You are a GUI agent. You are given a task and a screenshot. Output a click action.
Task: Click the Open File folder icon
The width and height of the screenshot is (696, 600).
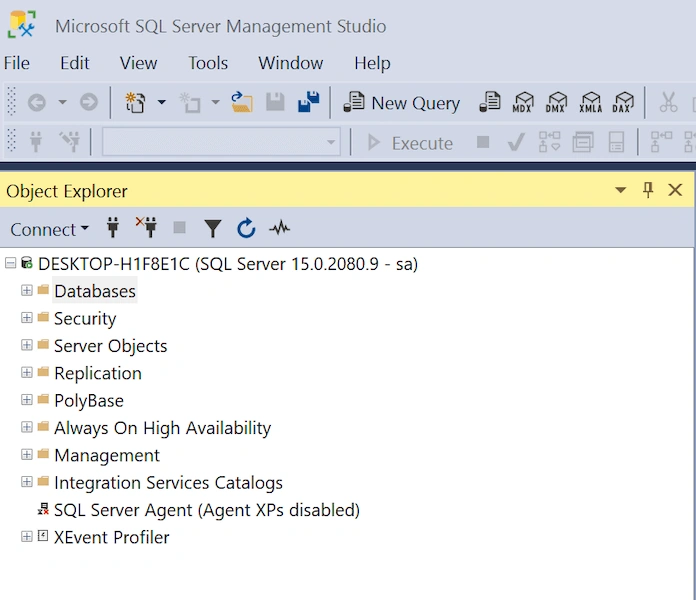click(x=242, y=102)
